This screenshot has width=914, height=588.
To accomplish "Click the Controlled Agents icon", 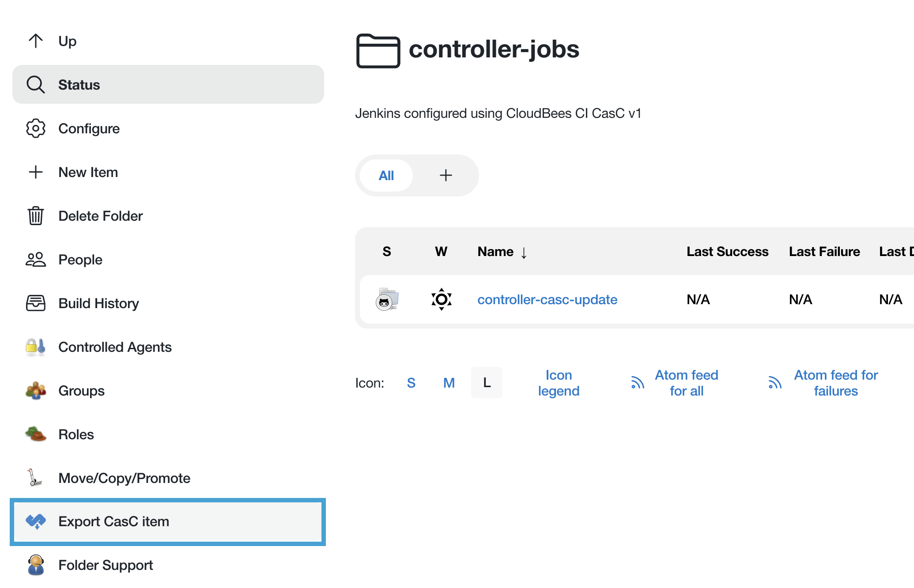I will click(x=35, y=347).
